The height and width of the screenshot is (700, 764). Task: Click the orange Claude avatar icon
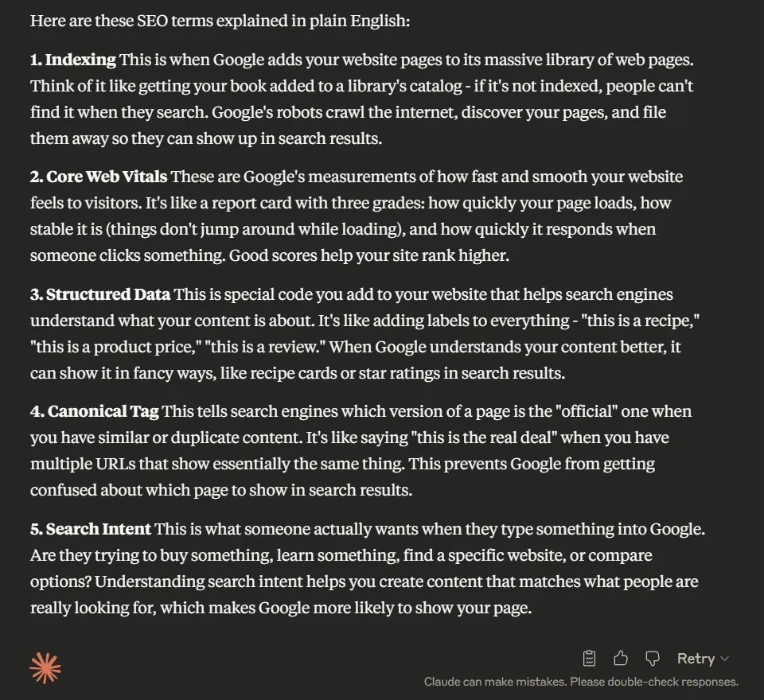point(45,668)
